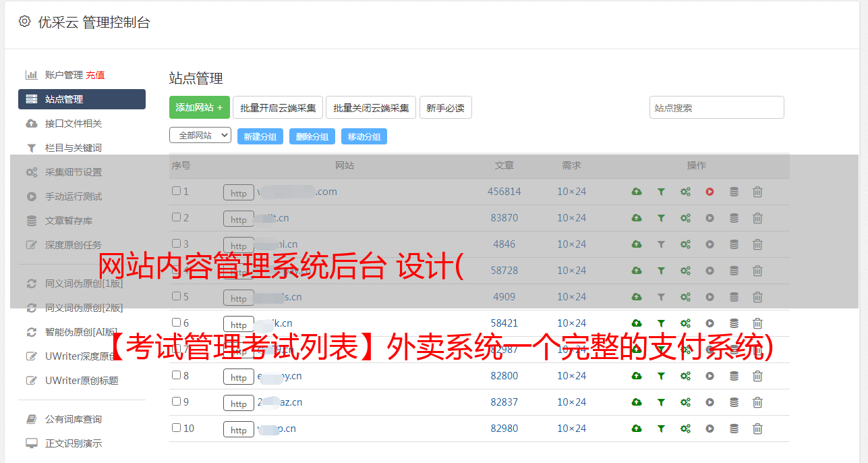Check the checkbox for site row 1

tap(176, 191)
